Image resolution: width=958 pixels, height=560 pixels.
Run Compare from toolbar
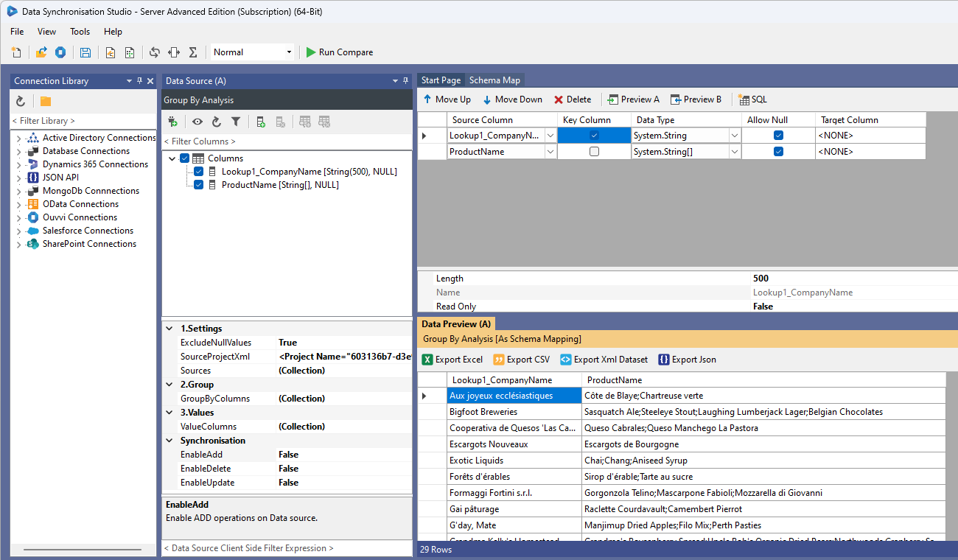(340, 52)
